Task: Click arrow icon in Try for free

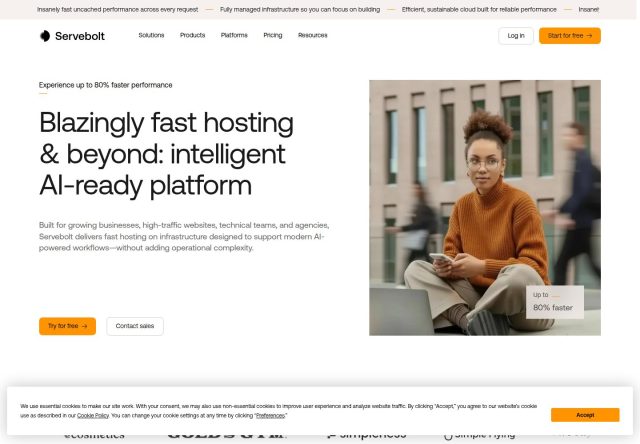Action: point(84,326)
